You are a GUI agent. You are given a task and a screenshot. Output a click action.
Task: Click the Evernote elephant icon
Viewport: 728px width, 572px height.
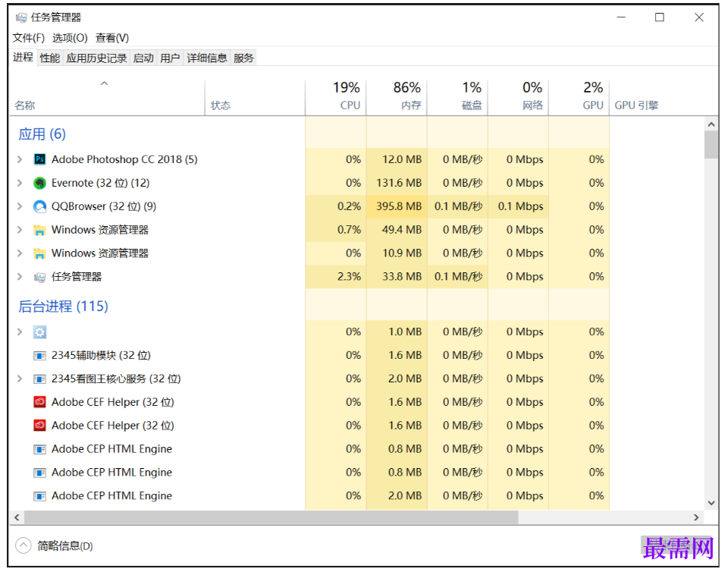tap(40, 183)
